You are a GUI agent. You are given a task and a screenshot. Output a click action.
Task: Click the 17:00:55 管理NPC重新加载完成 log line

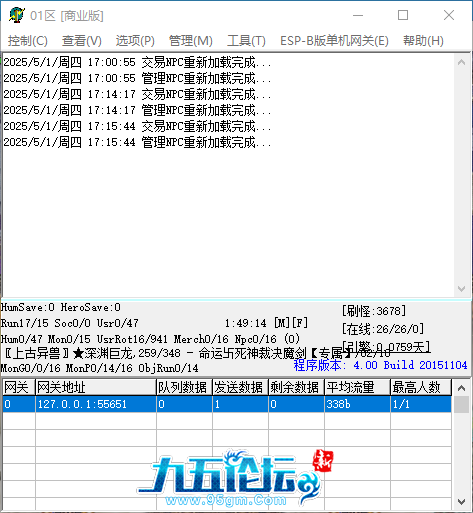click(137, 78)
